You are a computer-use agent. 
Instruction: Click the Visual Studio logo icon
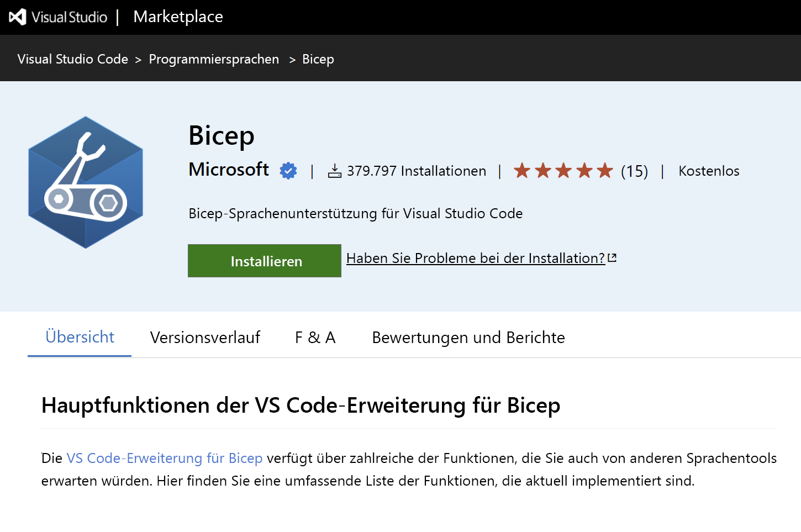tap(19, 17)
